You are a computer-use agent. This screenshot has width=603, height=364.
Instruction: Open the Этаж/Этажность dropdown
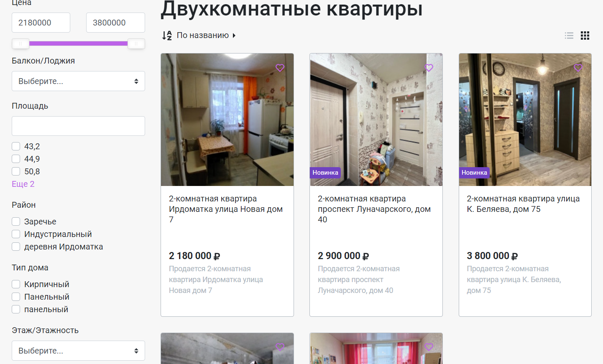pyautogui.click(x=78, y=351)
